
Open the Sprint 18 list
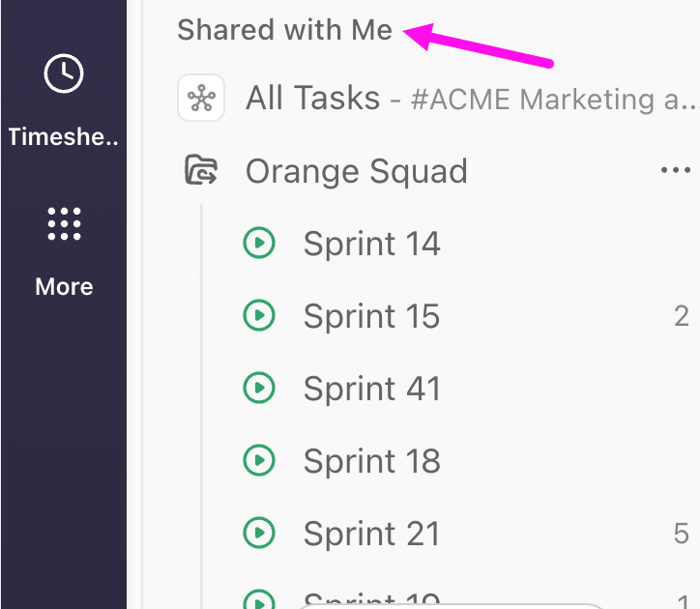click(371, 461)
